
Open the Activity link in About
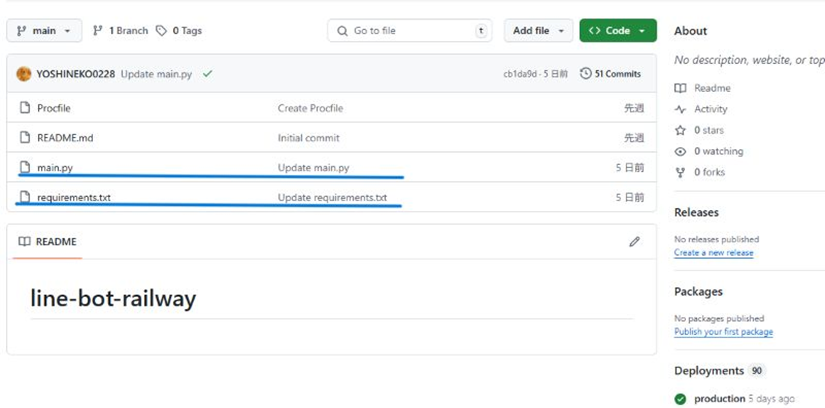tap(711, 109)
